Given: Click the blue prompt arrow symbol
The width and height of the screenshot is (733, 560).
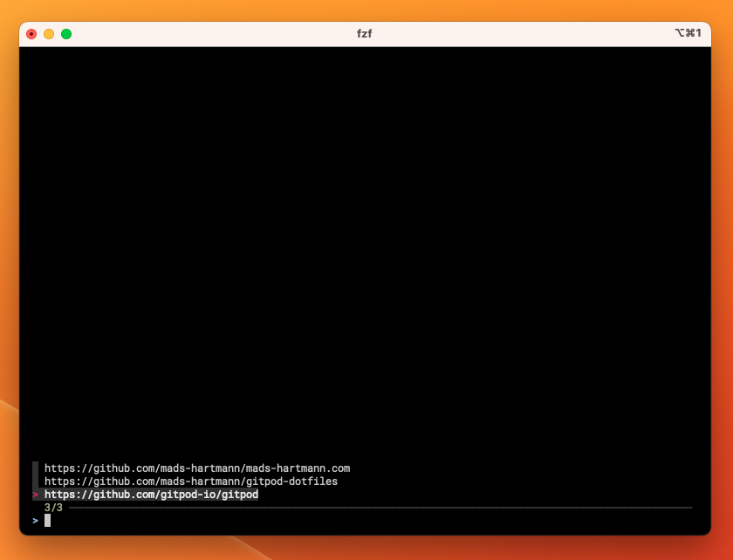Looking at the screenshot, I should click(x=35, y=521).
